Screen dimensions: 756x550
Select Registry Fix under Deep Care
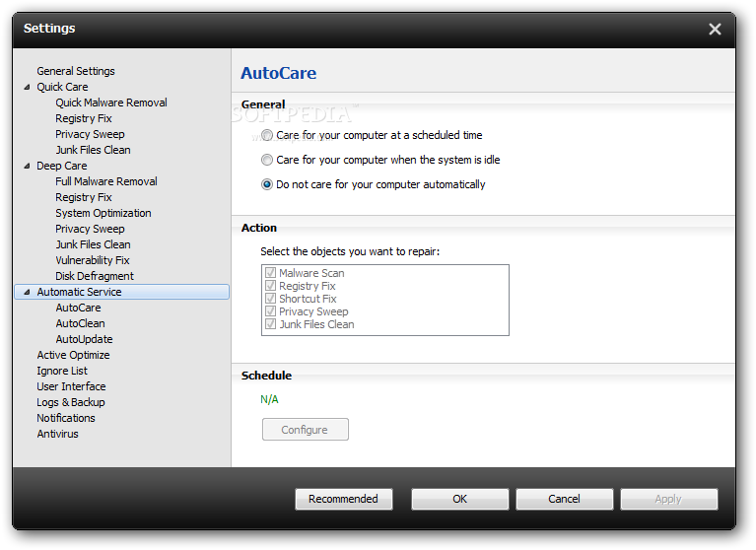pos(84,197)
